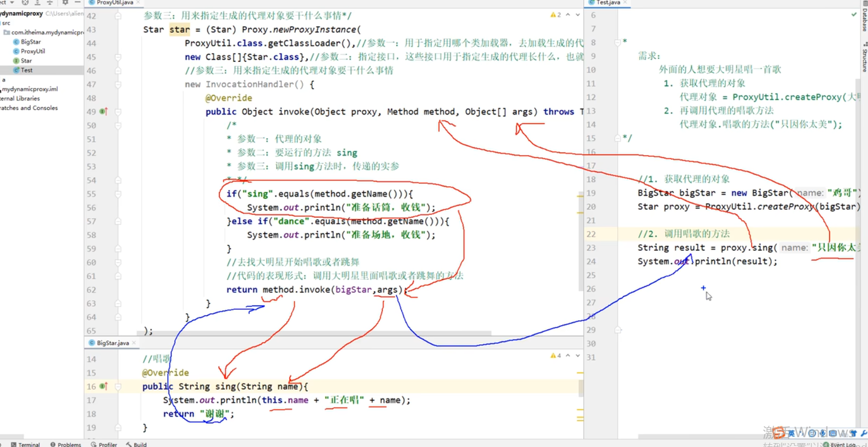
Task: Select mydynamicproxy.iml file in tree
Action: [x=30, y=89]
